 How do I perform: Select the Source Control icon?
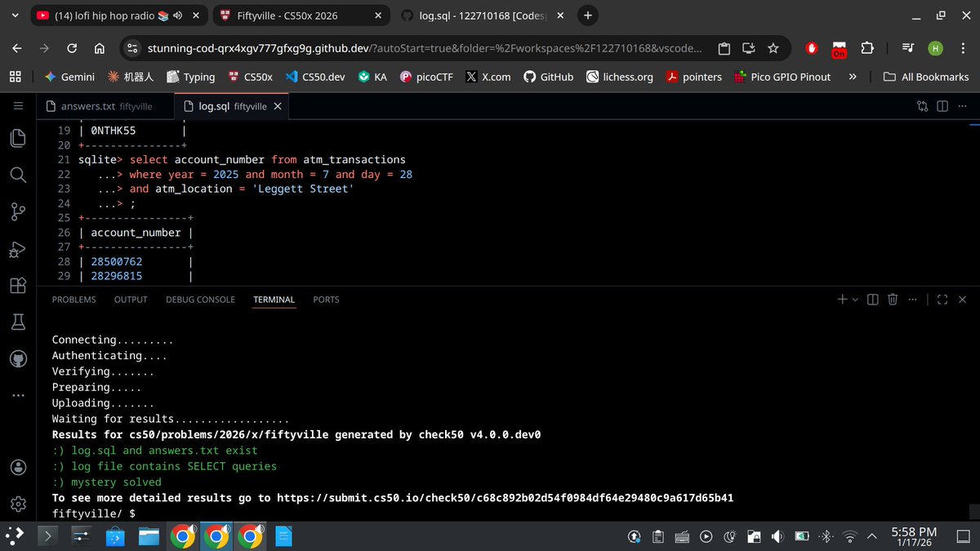[x=18, y=211]
